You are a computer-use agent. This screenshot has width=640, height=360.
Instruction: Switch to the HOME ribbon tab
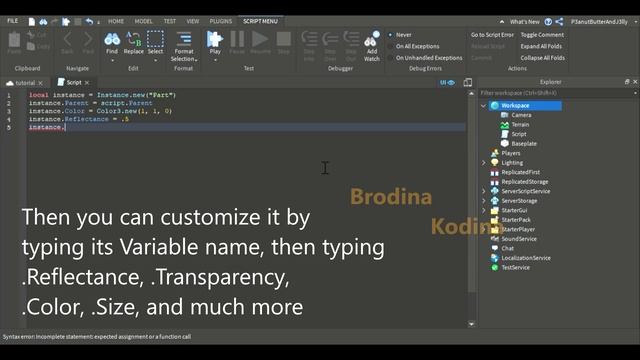tap(116, 21)
